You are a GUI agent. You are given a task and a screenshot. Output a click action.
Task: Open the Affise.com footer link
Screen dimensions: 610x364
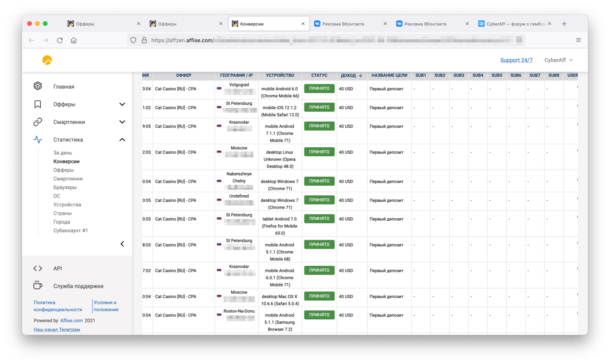(71, 320)
